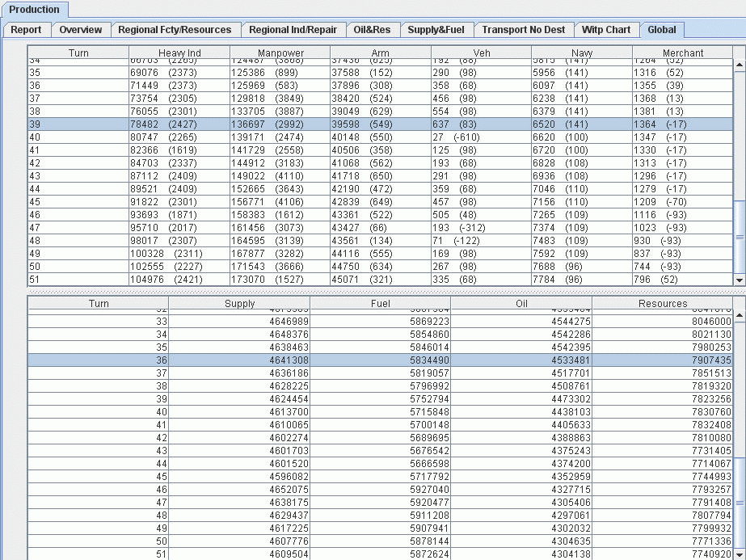746x560 pixels.
Task: Click lower table Turn column header
Action: (99, 303)
